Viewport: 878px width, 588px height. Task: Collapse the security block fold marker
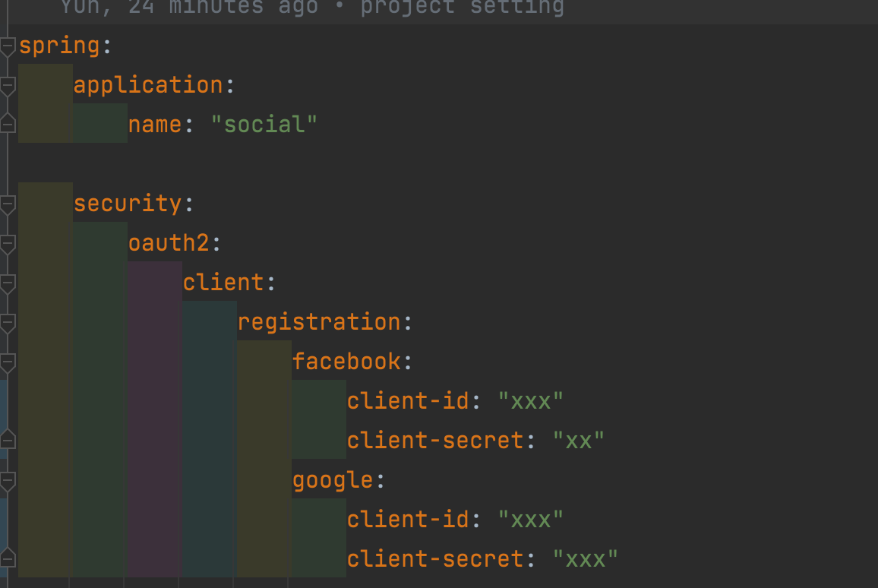click(8, 204)
